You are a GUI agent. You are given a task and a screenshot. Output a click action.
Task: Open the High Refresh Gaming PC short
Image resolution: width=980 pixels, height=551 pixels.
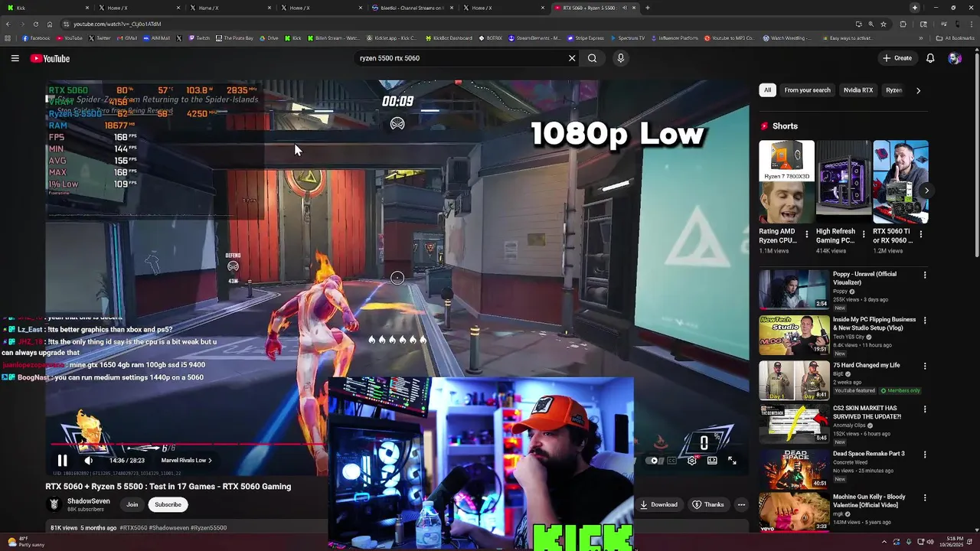pyautogui.click(x=843, y=181)
